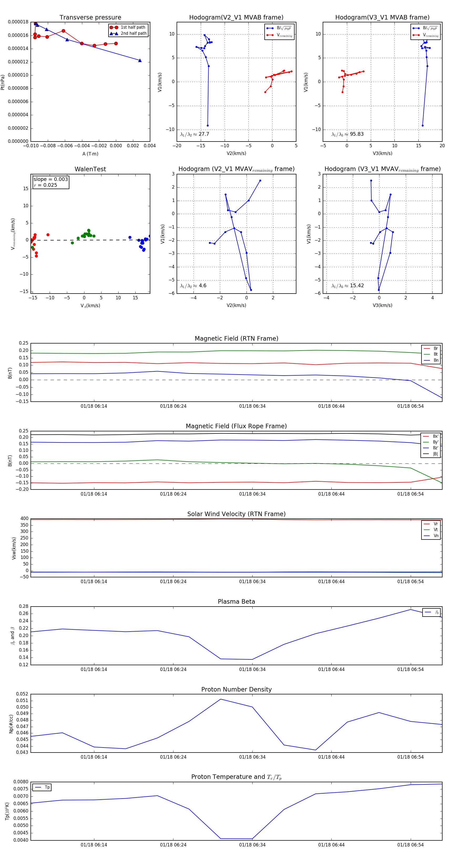Click the 'Pt(nPa)' y-axis label
The height and width of the screenshot is (868, 473).
3,82
